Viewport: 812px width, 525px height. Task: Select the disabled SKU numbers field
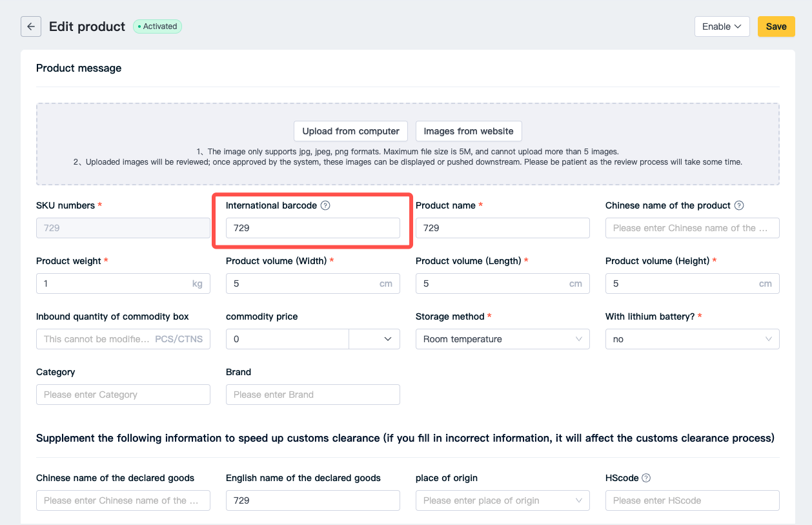pyautogui.click(x=123, y=228)
